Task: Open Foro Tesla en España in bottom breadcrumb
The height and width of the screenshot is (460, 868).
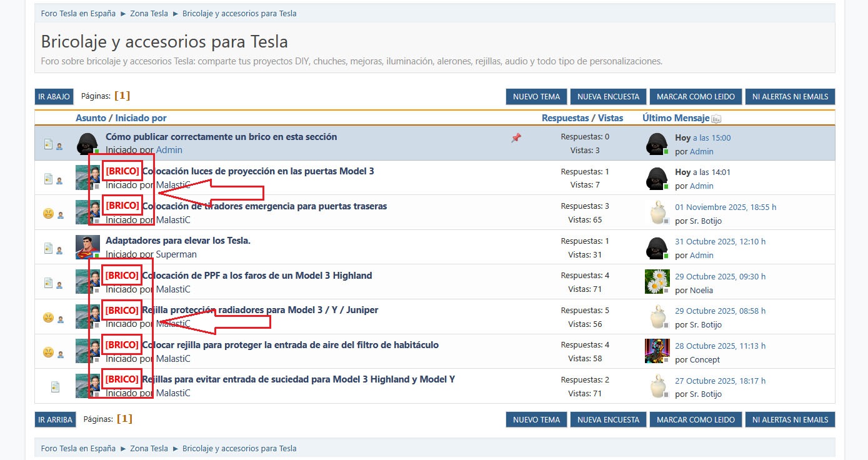Action: (x=78, y=448)
